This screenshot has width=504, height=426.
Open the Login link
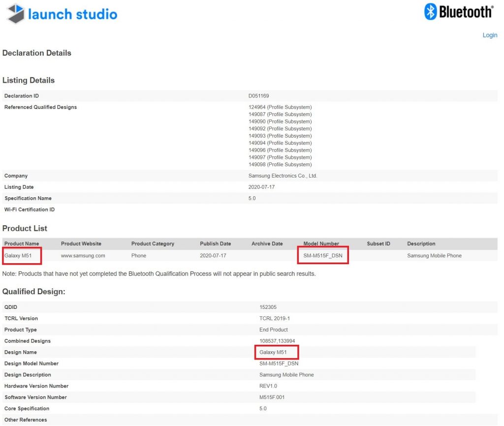pyautogui.click(x=490, y=35)
